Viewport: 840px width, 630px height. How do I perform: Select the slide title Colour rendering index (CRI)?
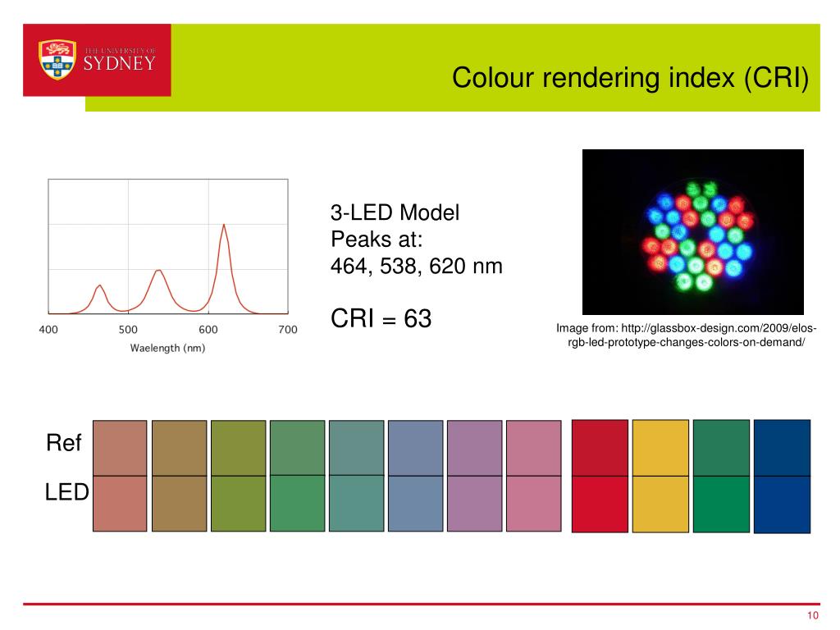click(x=630, y=78)
